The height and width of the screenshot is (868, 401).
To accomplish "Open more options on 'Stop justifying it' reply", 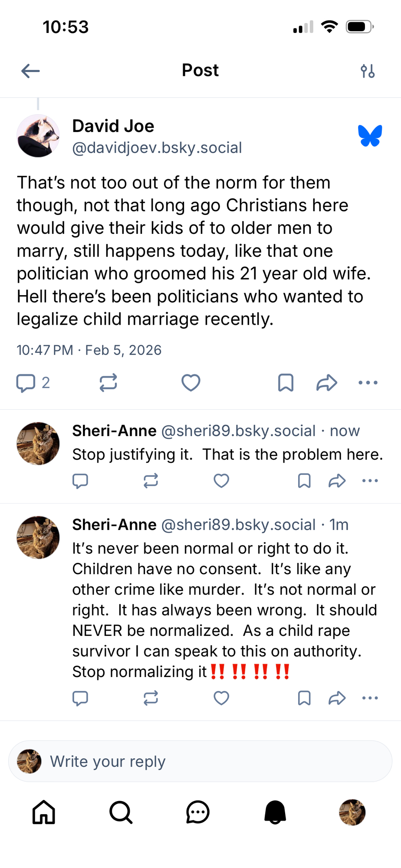I will (x=370, y=481).
